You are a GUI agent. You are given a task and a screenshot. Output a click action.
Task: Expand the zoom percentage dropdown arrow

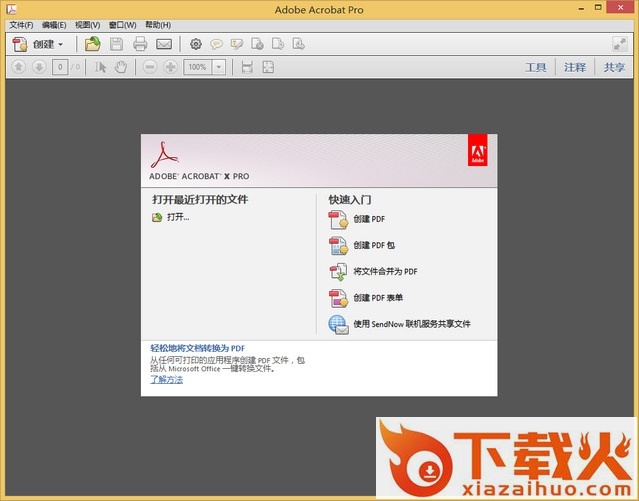(x=219, y=67)
